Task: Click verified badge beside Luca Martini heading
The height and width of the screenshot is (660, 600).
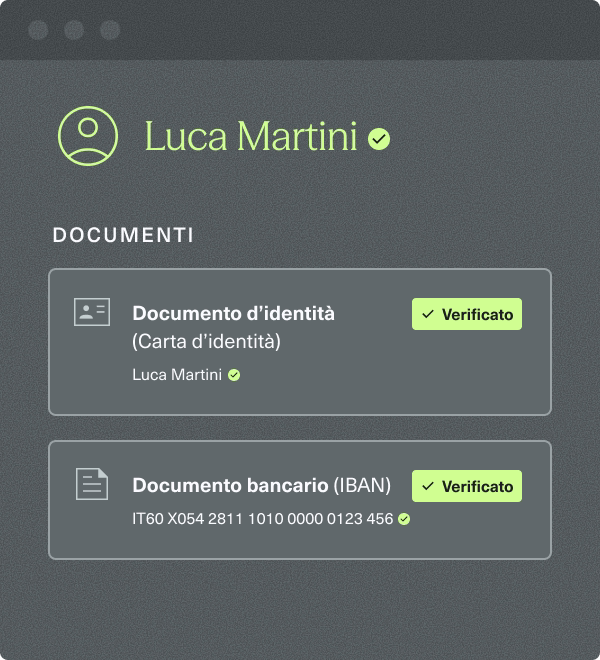Action: coord(379,139)
